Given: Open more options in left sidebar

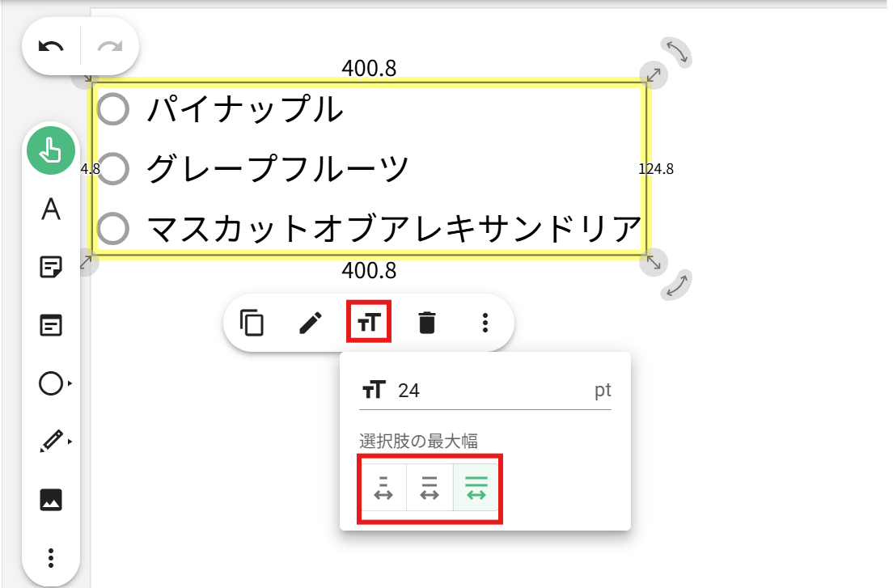Looking at the screenshot, I should pos(51,558).
